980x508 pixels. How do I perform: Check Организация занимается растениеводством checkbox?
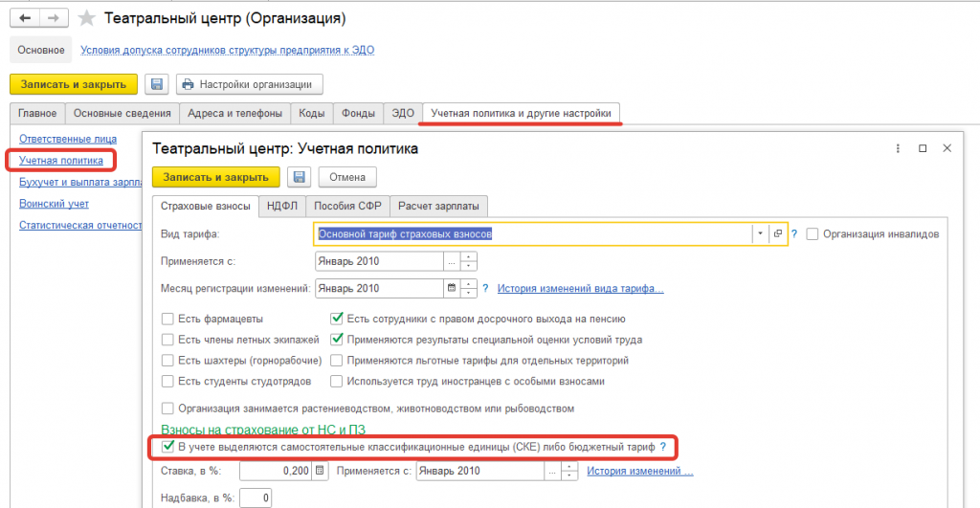167,408
